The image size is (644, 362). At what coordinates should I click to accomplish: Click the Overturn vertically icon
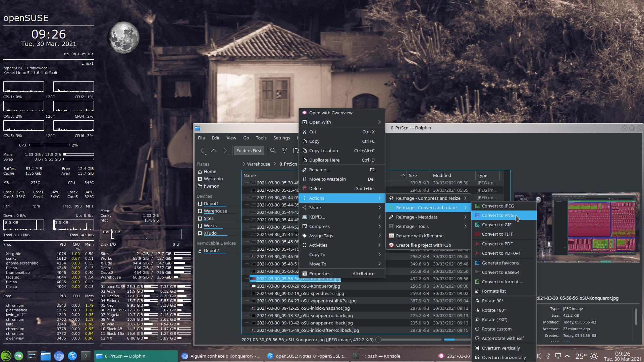(x=477, y=348)
